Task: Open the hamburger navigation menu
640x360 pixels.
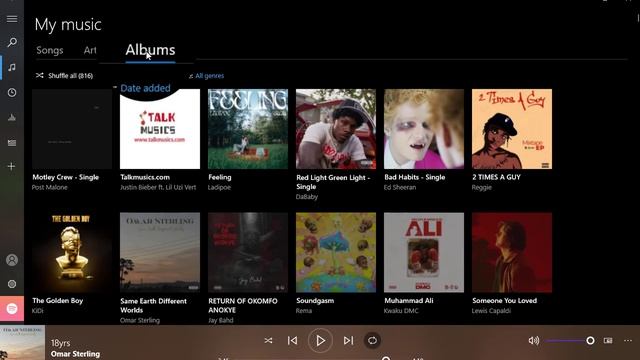Action: click(x=12, y=19)
